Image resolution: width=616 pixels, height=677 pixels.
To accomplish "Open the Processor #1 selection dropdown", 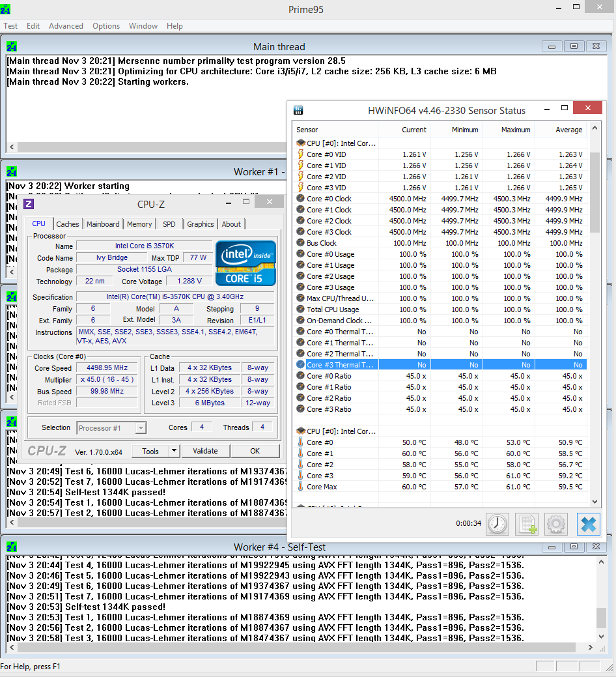I will click(x=141, y=428).
